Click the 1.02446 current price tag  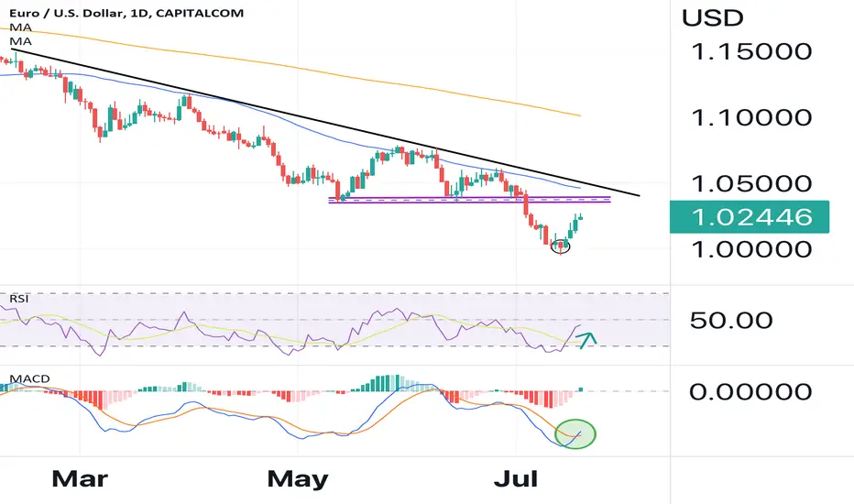pyautogui.click(x=750, y=217)
